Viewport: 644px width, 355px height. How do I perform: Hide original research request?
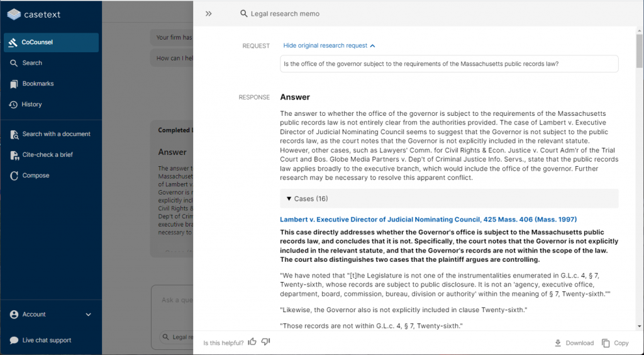(329, 46)
